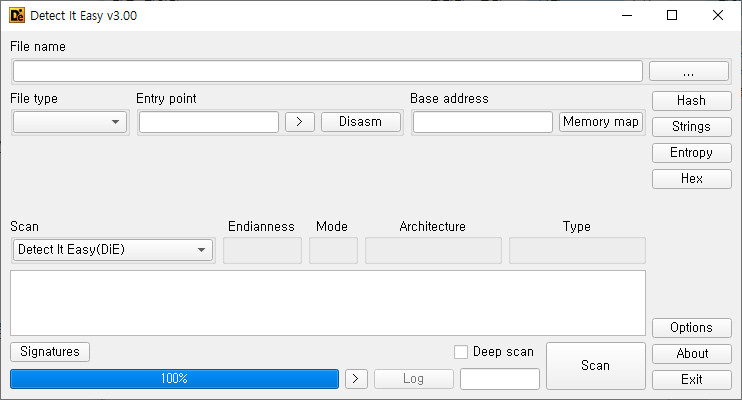Show the Entropy analysis
Image resolution: width=742 pixels, height=400 pixels.
691,153
